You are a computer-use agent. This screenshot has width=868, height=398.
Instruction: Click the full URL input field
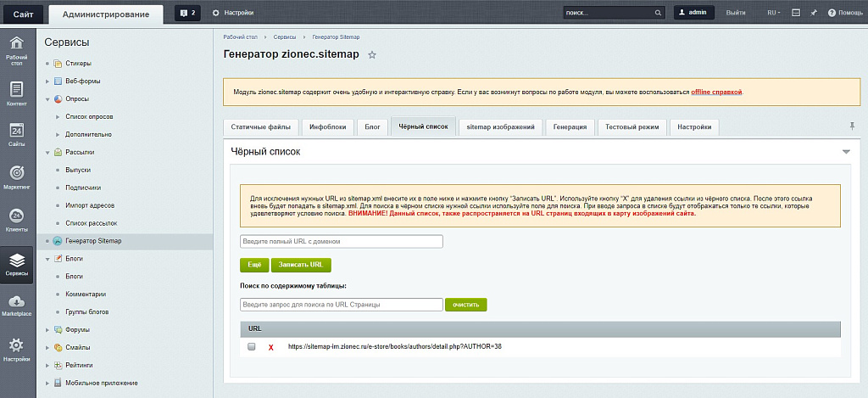(x=342, y=242)
